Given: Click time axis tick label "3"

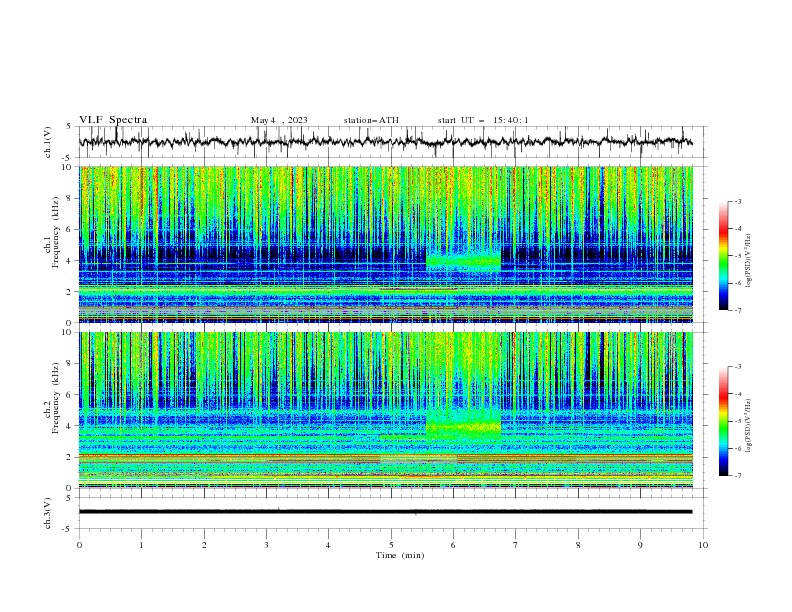Looking at the screenshot, I should tap(266, 545).
